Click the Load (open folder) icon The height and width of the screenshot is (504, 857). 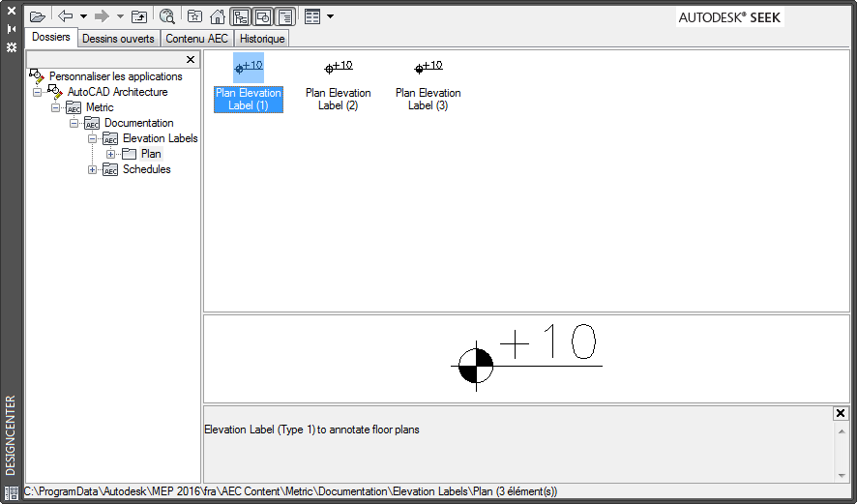pos(37,17)
